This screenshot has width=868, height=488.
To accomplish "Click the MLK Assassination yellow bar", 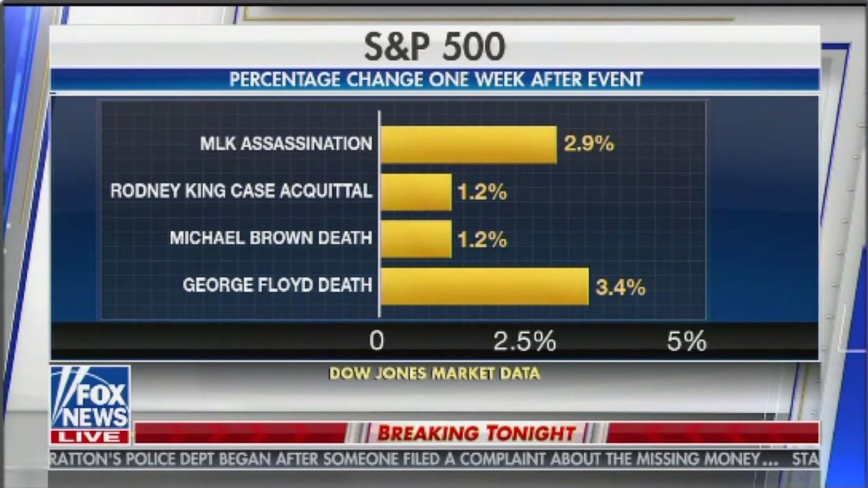I will pyautogui.click(x=469, y=144).
